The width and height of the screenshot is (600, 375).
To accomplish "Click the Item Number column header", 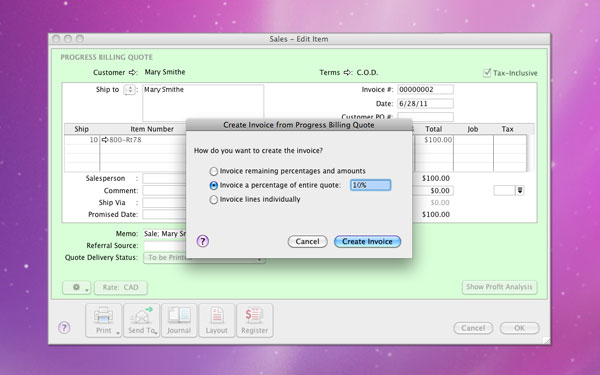I will point(152,129).
